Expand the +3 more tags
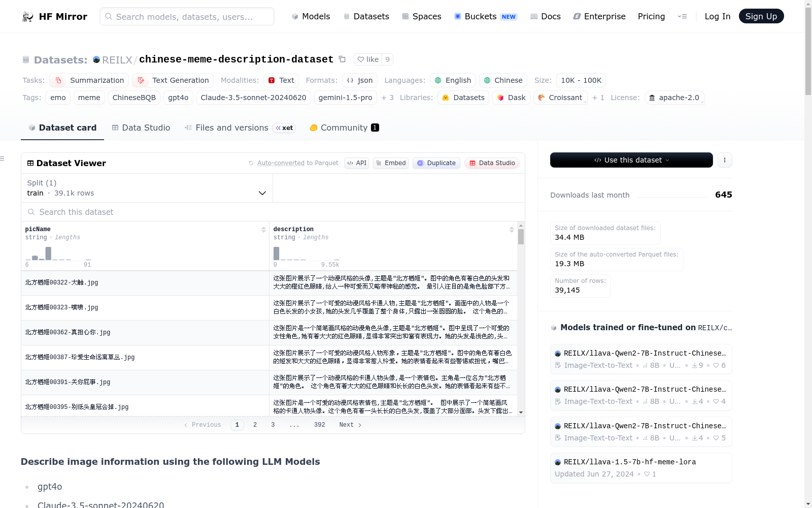Screen dimensions: 812x508 coord(388,98)
